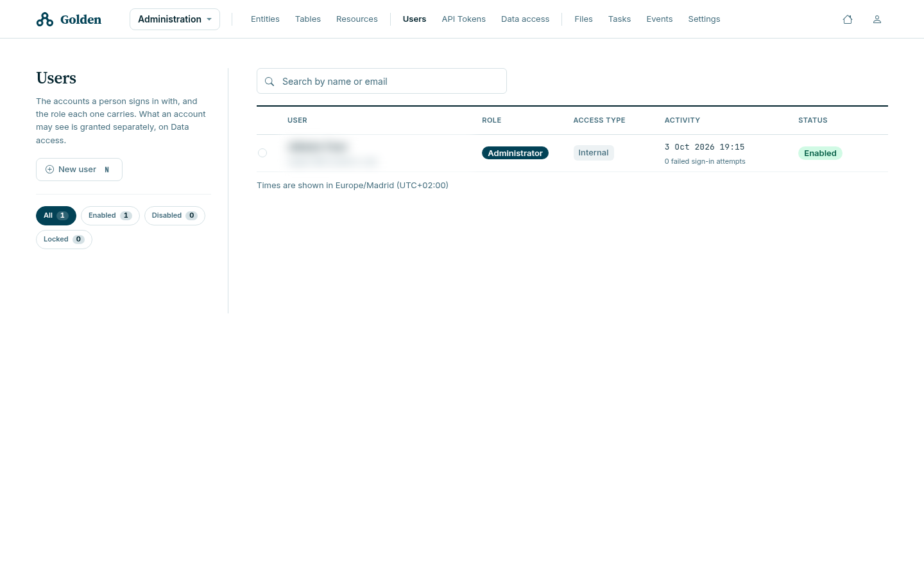The width and height of the screenshot is (924, 578).
Task: Filter by Disabled users
Action: [175, 216]
